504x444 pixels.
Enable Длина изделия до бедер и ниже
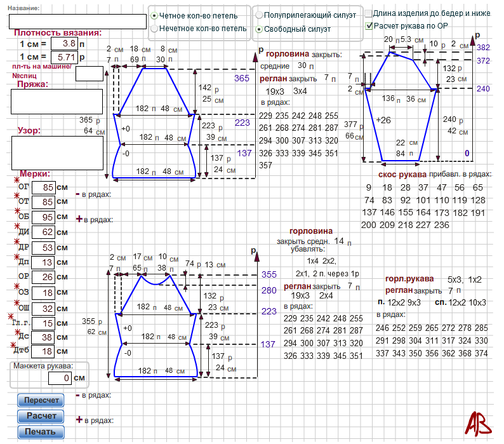tap(368, 13)
